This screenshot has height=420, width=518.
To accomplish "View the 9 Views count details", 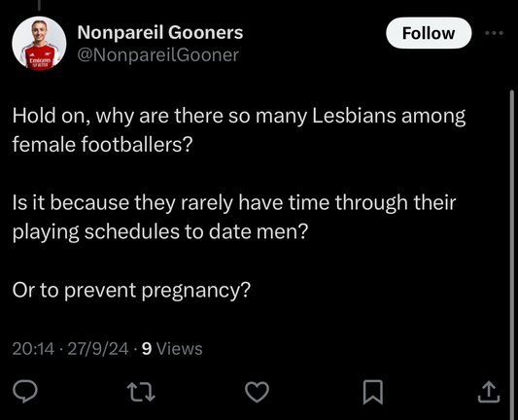I will [x=172, y=349].
